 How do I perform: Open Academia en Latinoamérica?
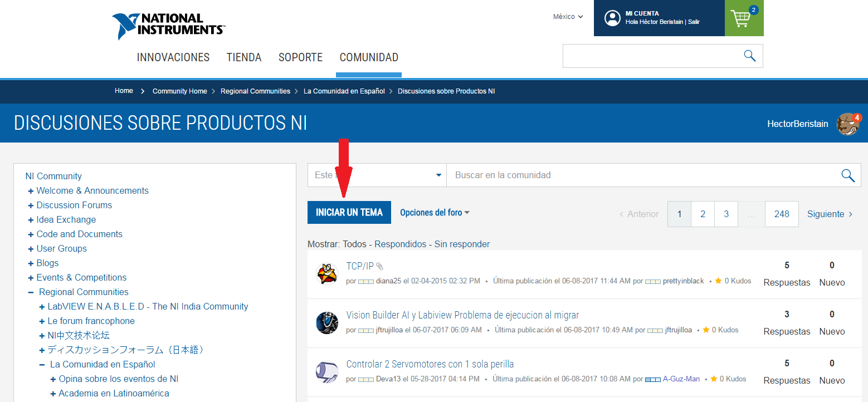click(x=114, y=394)
